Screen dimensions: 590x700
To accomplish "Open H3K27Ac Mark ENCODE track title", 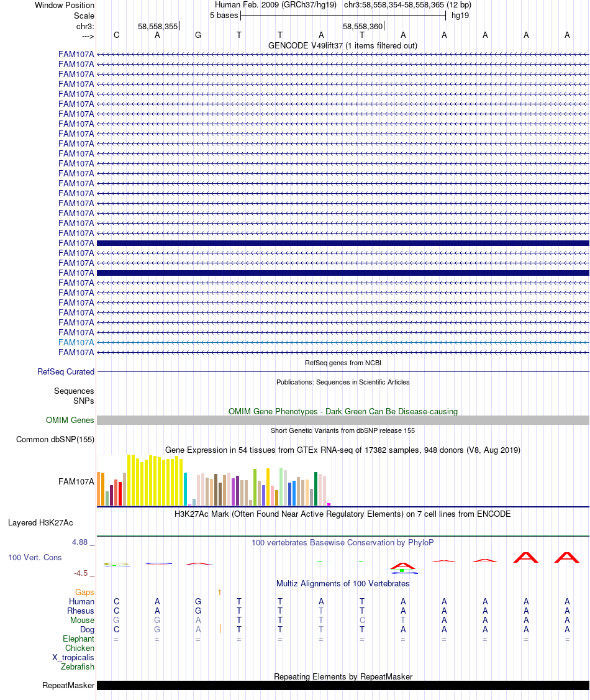I will pyautogui.click(x=343, y=514).
